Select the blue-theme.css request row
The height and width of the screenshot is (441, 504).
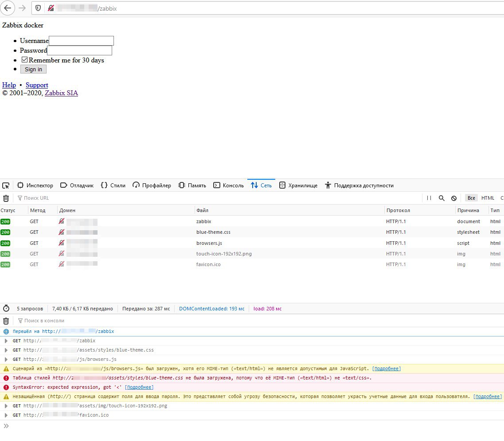252,232
